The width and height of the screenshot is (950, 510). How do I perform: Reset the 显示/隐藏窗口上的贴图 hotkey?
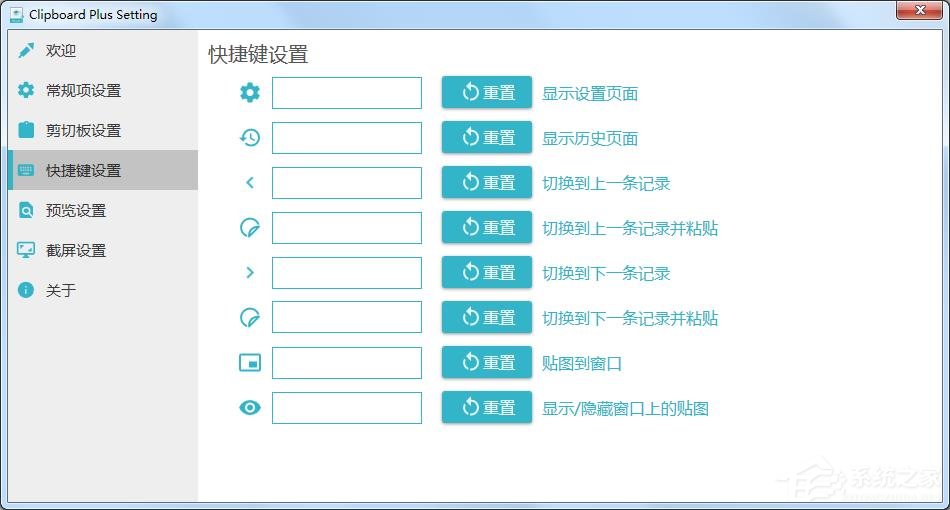point(487,407)
